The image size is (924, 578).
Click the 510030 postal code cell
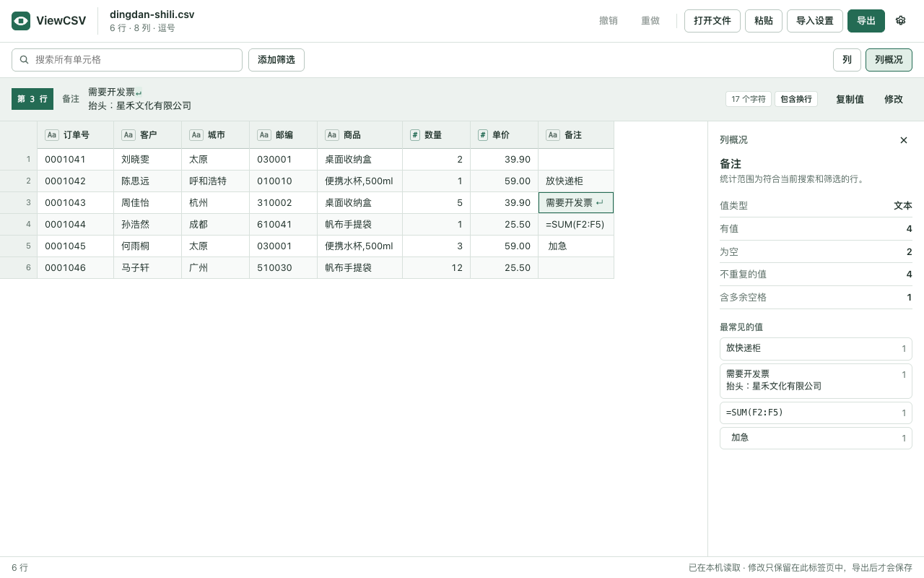pyautogui.click(x=283, y=268)
